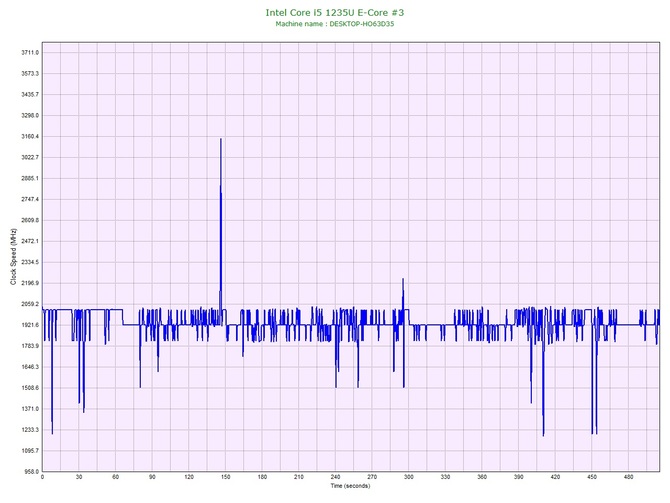Click the tallest clock spike peak near 3160 MHz
This screenshot has width=670, height=503.
click(221, 139)
